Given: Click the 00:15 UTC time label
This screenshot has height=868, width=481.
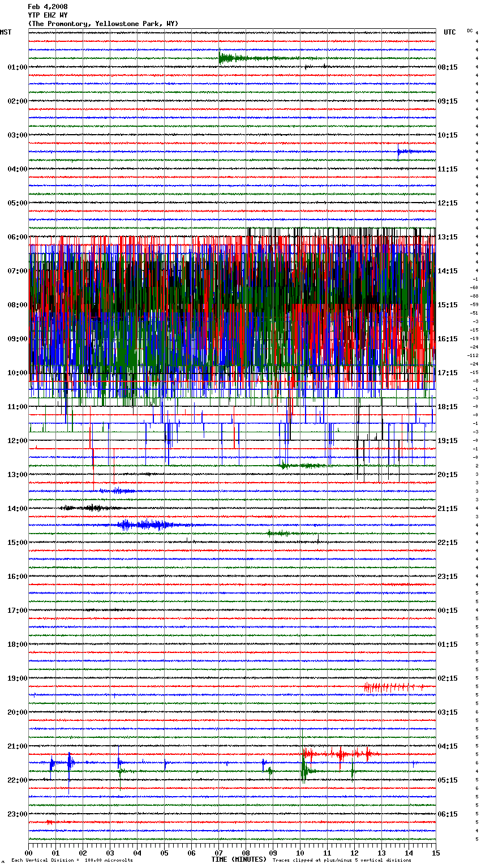Looking at the screenshot, I should pyautogui.click(x=448, y=611).
